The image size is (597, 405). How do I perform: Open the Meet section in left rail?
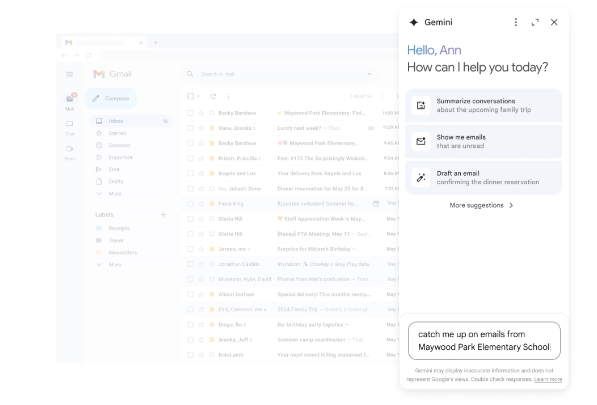(x=69, y=153)
